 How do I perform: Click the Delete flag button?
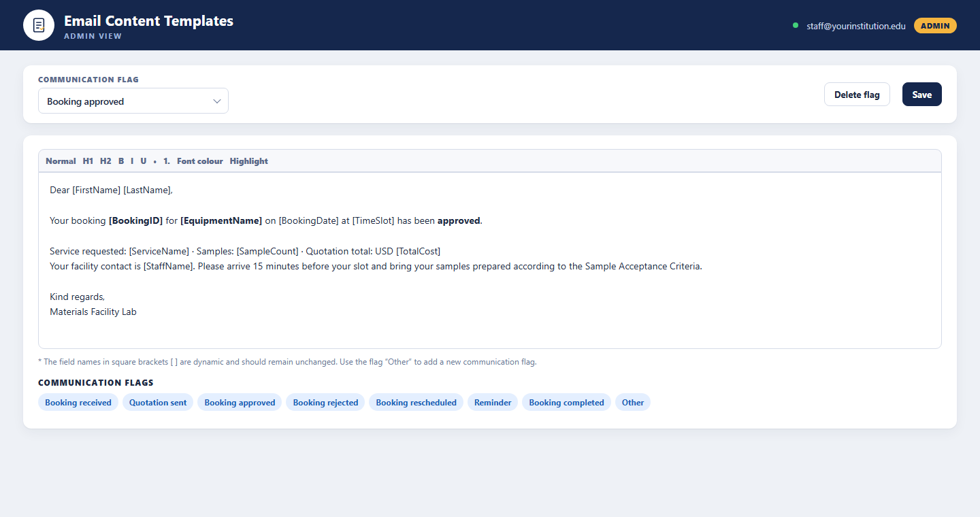(x=857, y=95)
